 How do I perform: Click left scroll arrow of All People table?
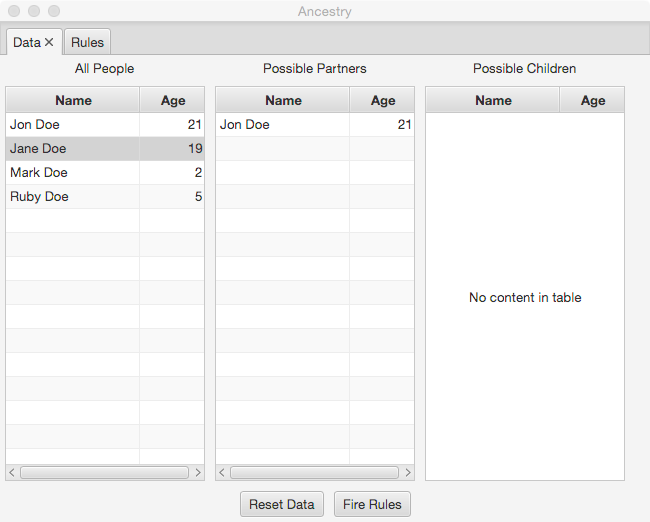click(12, 472)
